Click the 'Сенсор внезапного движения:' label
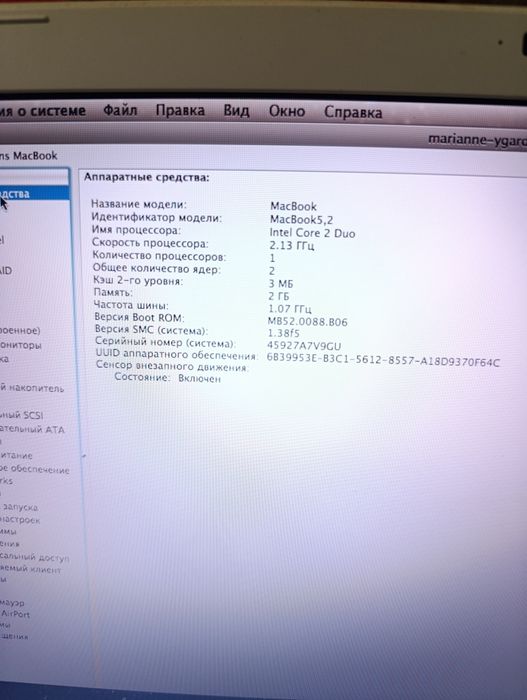 172,366
